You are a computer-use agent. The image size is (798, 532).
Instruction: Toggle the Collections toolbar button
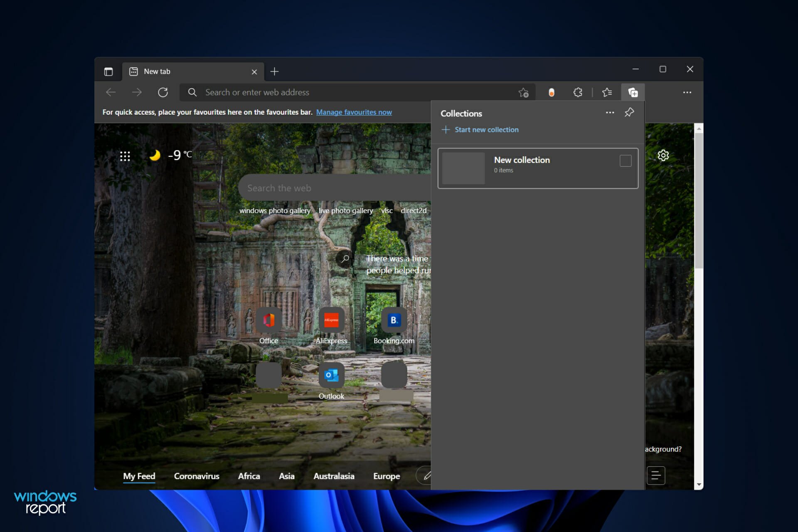(x=633, y=92)
